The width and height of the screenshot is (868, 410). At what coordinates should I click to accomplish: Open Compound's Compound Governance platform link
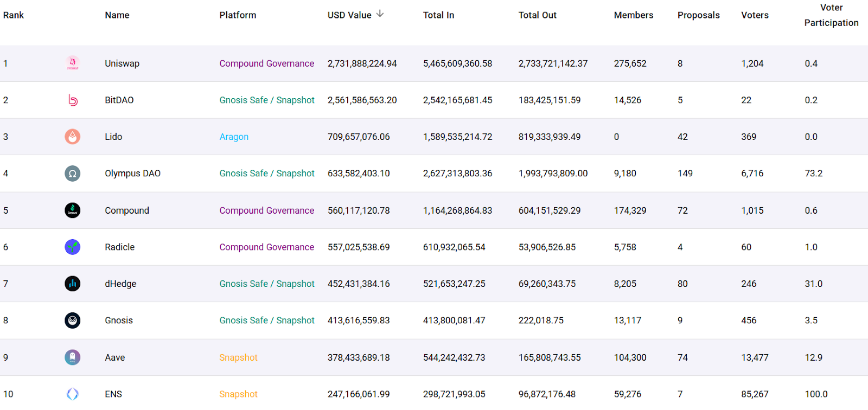tap(266, 210)
